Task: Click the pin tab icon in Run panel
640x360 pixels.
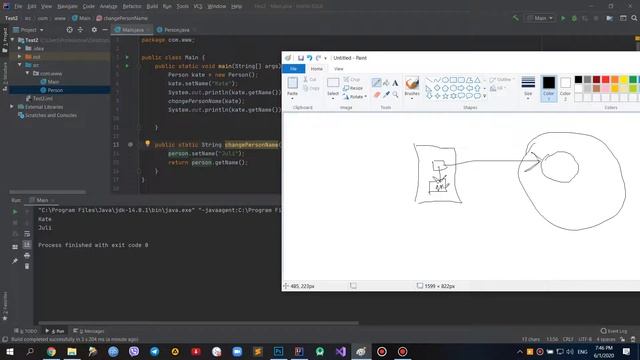Action: 15,260
